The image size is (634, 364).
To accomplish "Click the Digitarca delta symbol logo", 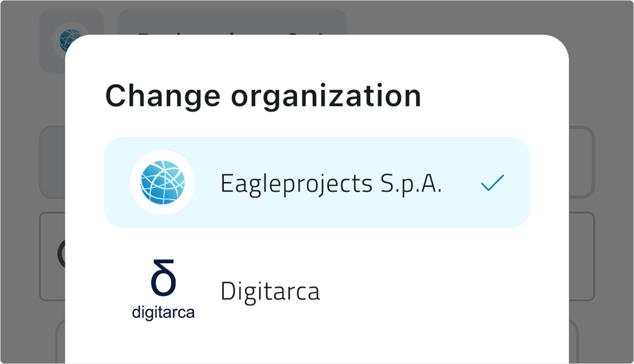I will point(163,278).
